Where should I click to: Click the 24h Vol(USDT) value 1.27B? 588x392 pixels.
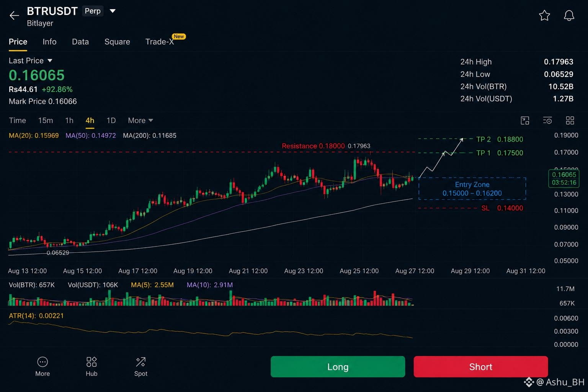click(x=563, y=99)
